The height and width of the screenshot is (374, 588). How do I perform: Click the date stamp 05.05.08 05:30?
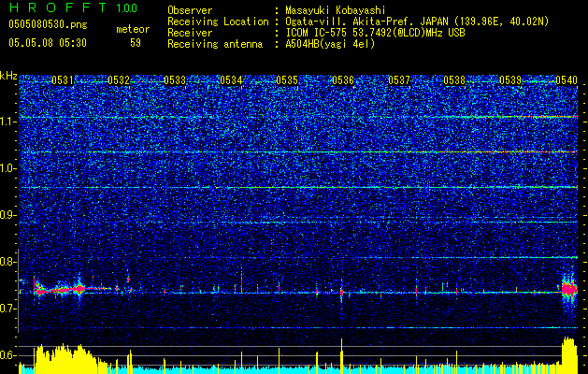pos(48,43)
